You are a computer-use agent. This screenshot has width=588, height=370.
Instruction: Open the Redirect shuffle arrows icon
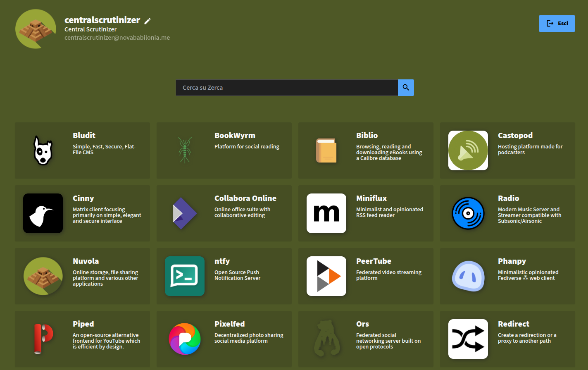pos(468,339)
